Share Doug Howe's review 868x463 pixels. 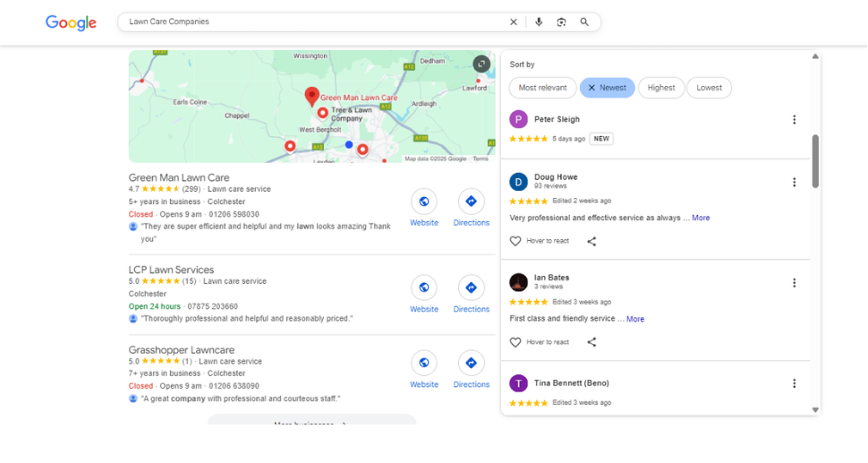point(591,241)
